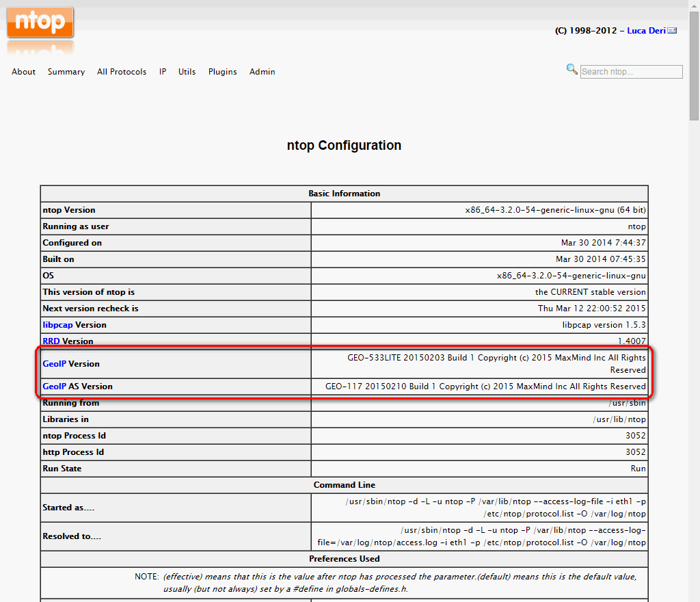Click the Built on value Mar 30 2014 07:45:35
This screenshot has height=602, width=700.
point(600,259)
